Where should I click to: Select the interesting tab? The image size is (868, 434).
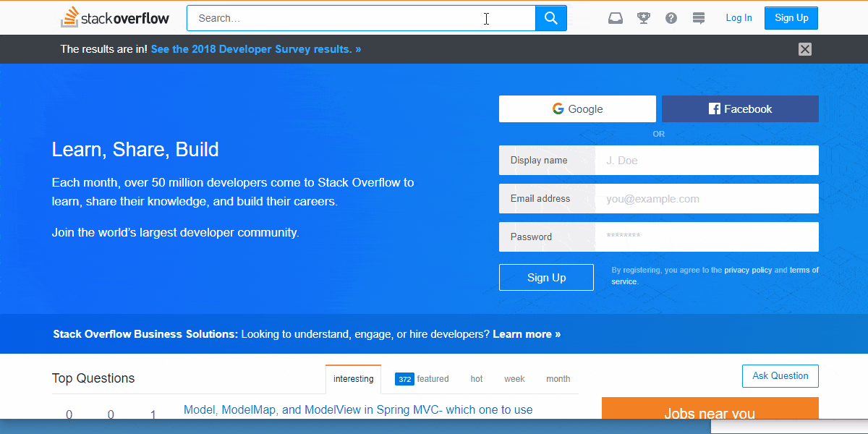tap(353, 379)
